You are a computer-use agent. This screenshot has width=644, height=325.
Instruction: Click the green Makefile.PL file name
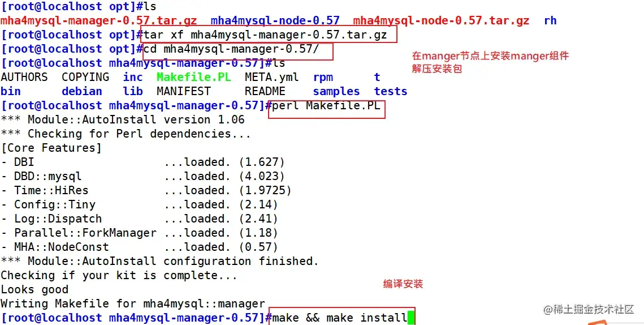pos(194,77)
